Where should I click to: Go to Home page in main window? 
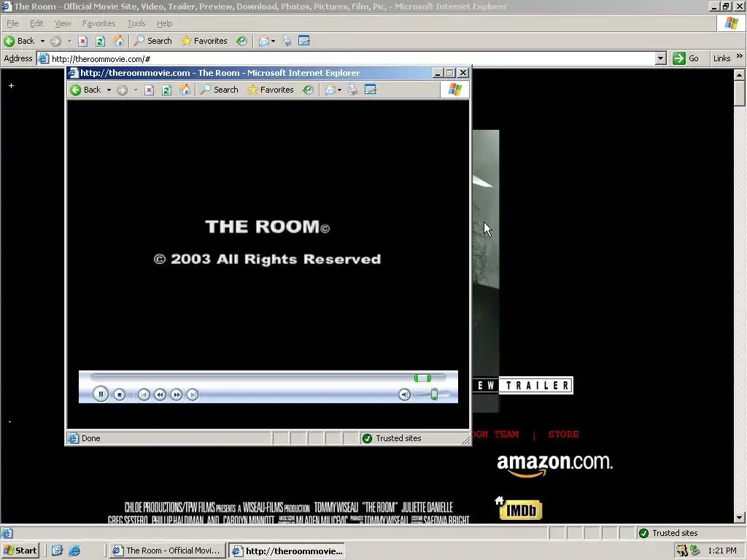117,41
